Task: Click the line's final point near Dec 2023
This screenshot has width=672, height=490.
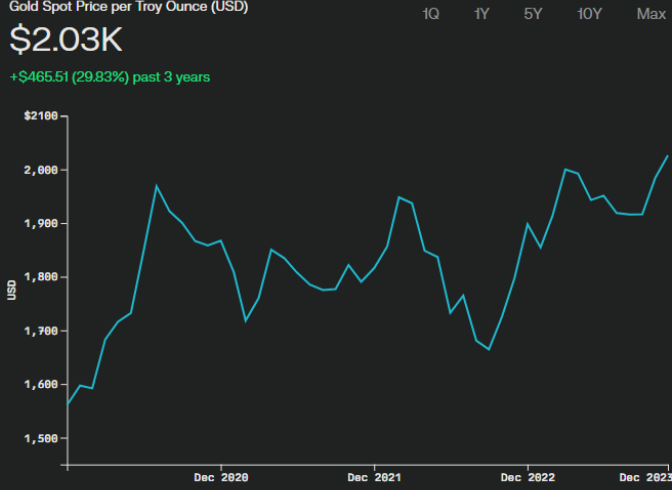Action: (x=667, y=156)
